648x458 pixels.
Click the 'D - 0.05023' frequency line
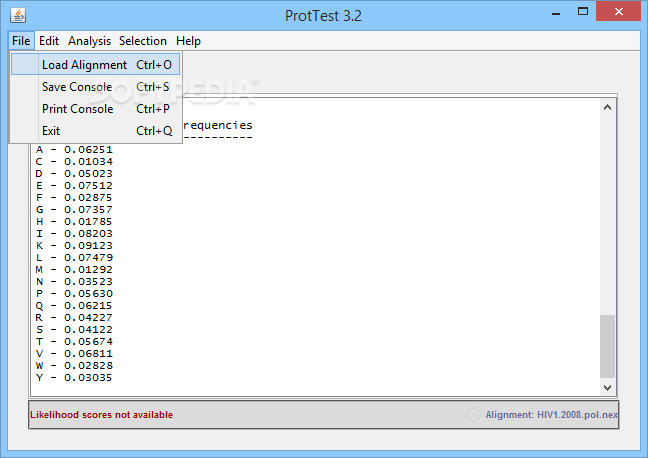[x=74, y=173]
